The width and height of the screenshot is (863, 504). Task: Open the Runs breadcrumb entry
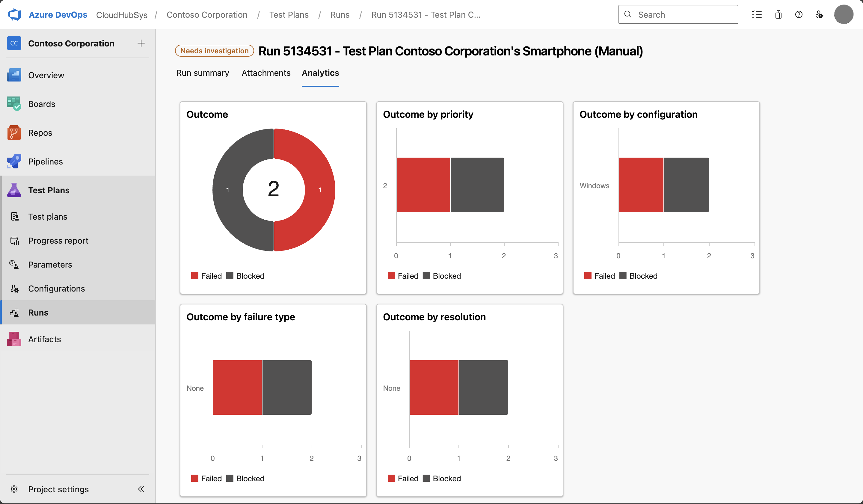(340, 15)
